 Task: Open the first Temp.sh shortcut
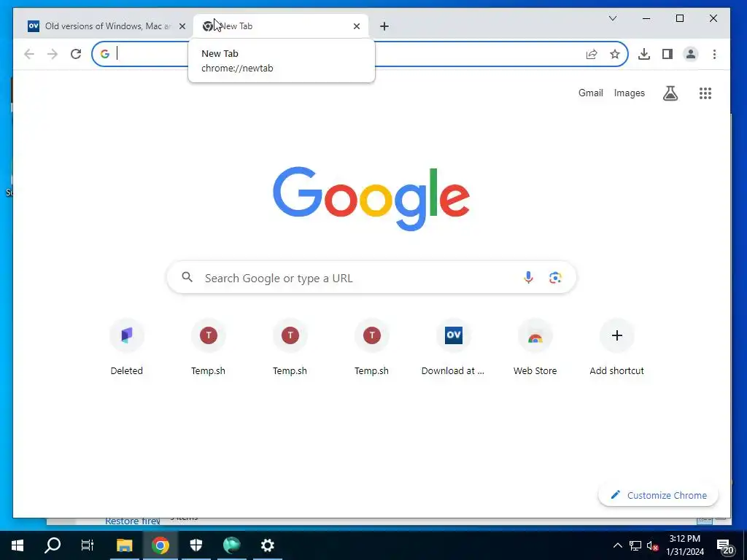[208, 348]
